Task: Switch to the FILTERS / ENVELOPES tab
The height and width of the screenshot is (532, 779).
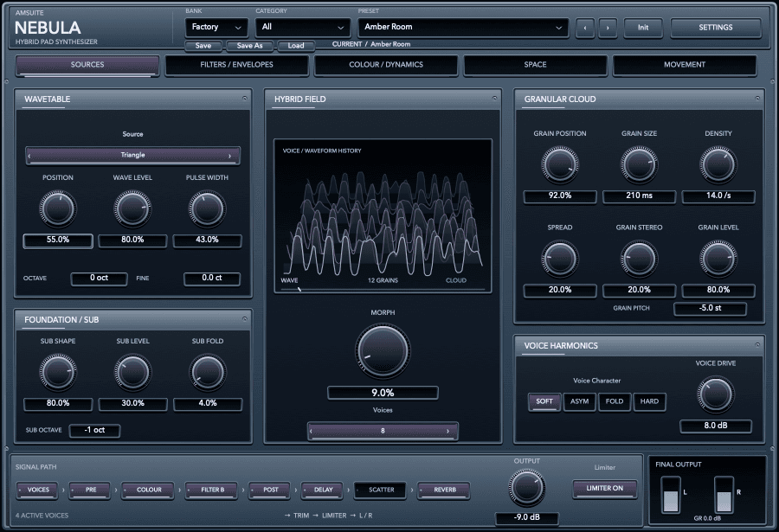Action: click(x=236, y=65)
